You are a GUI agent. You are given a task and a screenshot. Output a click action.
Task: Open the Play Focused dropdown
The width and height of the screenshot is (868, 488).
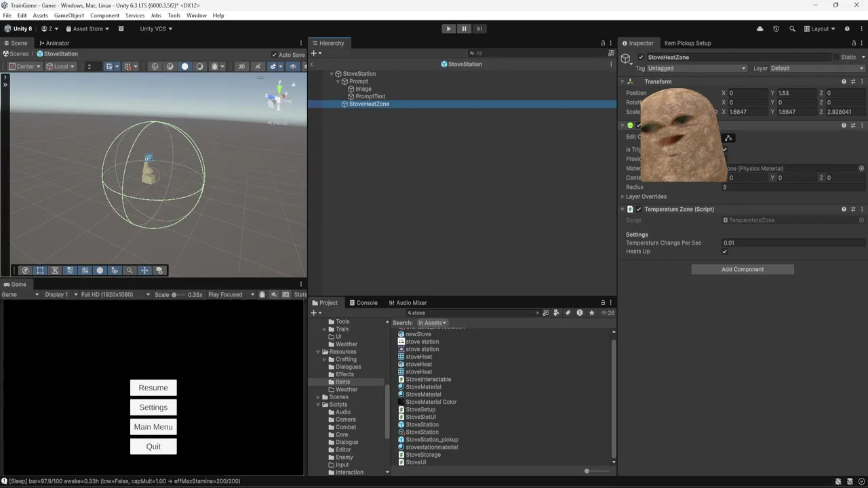(x=231, y=295)
